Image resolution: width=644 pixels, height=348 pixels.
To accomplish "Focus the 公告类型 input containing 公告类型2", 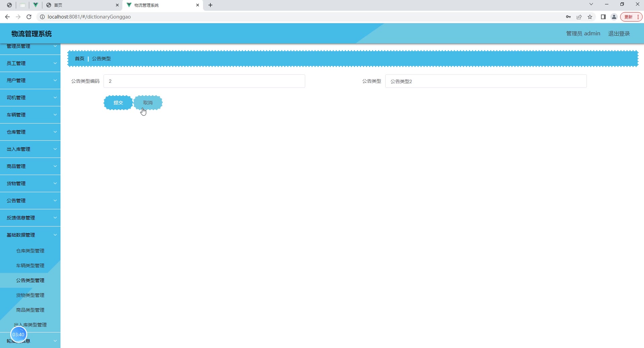I will click(486, 81).
